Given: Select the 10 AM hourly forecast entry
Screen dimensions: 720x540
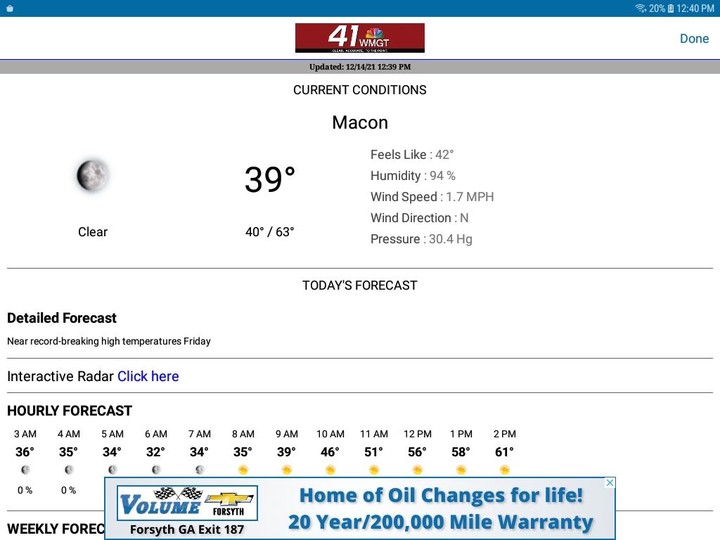Looking at the screenshot, I should coord(330,452).
